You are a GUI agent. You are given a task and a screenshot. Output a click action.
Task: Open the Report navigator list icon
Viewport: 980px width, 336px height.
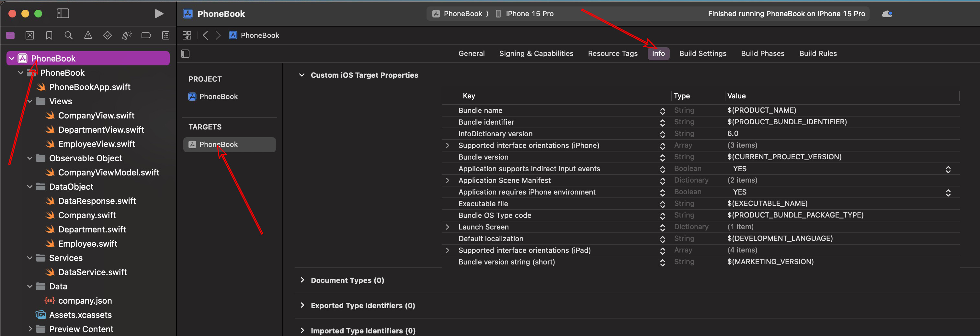pyautogui.click(x=165, y=35)
